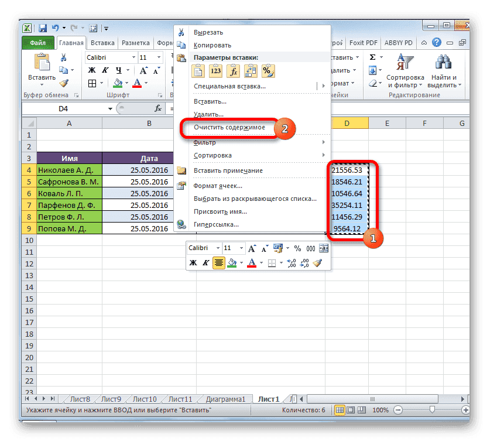Choose Очистить содержимое from the context menu
This screenshot has height=441, width=504.
[x=227, y=127]
